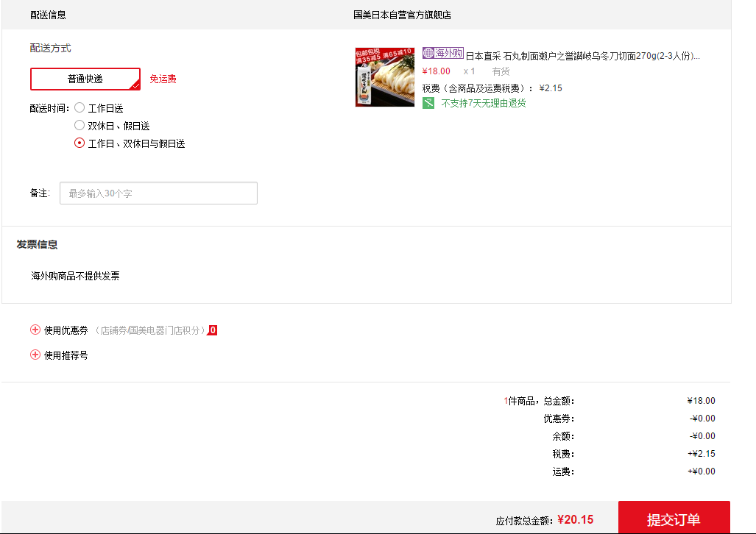Select 工作日、双休日与假日送 radio option
This screenshot has width=756, height=534.
[80, 143]
